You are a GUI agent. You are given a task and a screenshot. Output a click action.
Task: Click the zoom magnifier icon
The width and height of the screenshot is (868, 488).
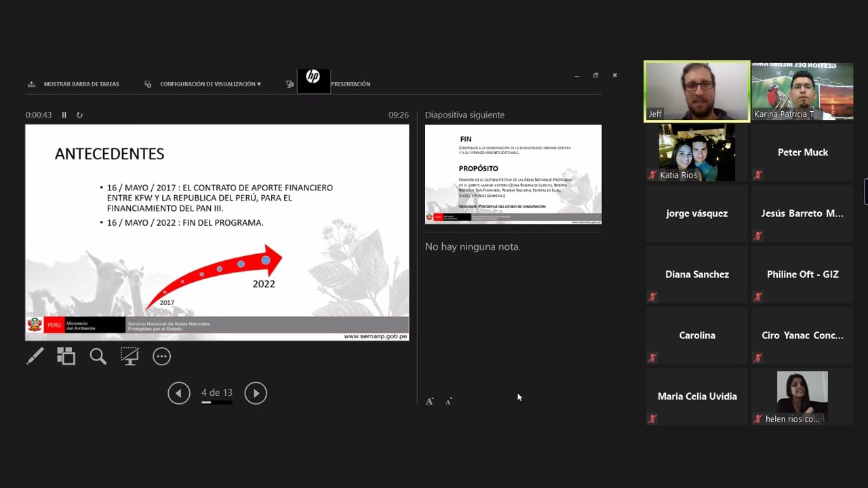[x=98, y=356]
